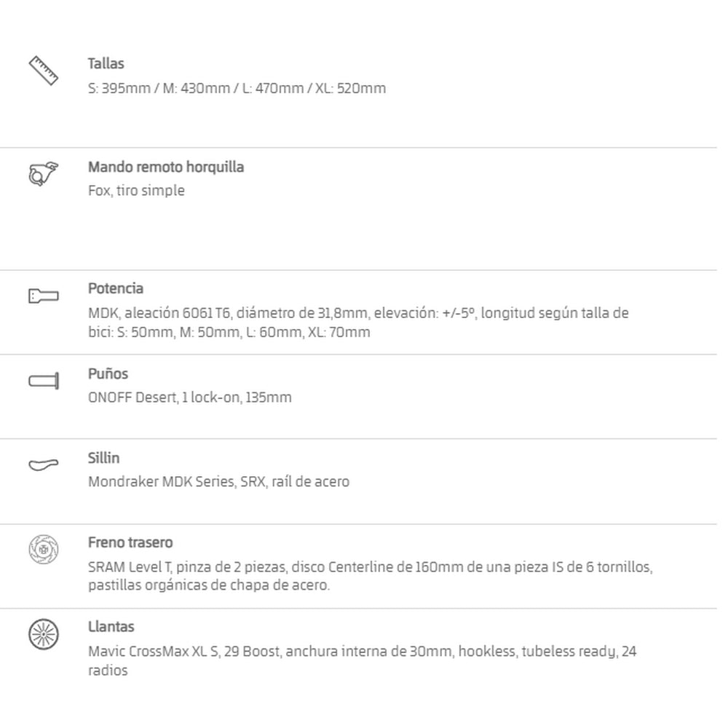This screenshot has width=728, height=728.
Task: Click the SRAM Level T brake description
Action: tap(371, 576)
